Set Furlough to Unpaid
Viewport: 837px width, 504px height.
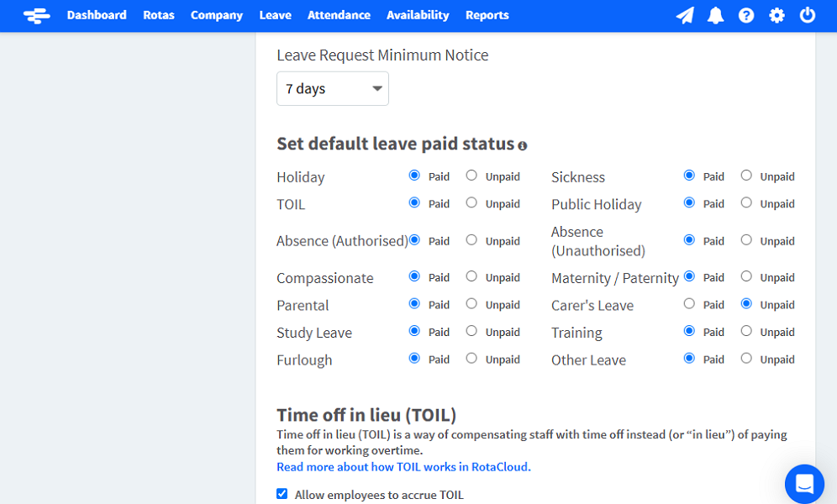(471, 358)
